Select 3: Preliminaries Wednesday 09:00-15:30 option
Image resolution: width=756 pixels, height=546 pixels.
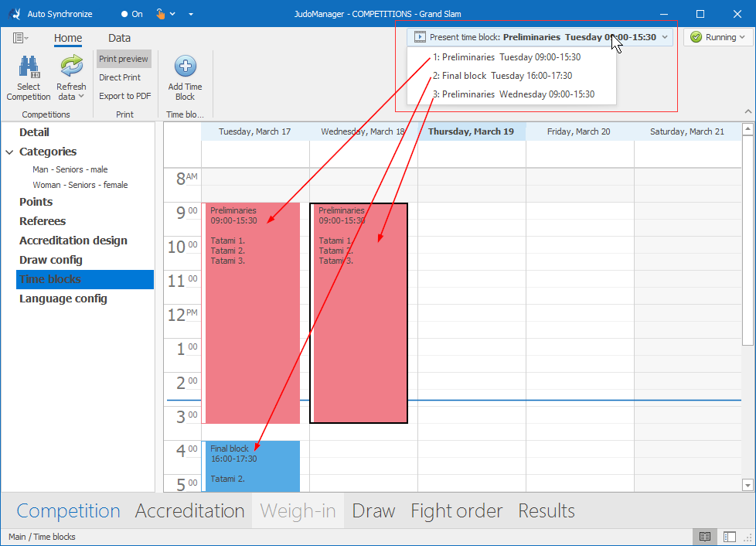point(512,94)
